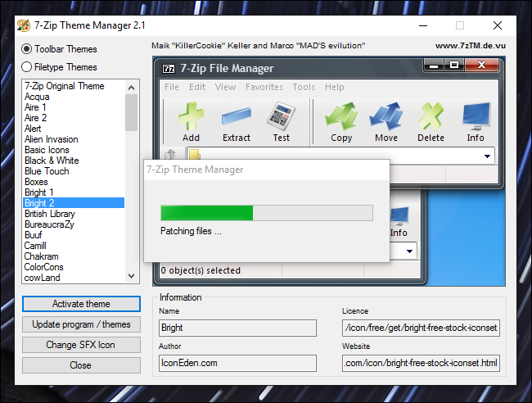The image size is (532, 403).
Task: Click the Name field containing Bright
Action: (x=237, y=328)
